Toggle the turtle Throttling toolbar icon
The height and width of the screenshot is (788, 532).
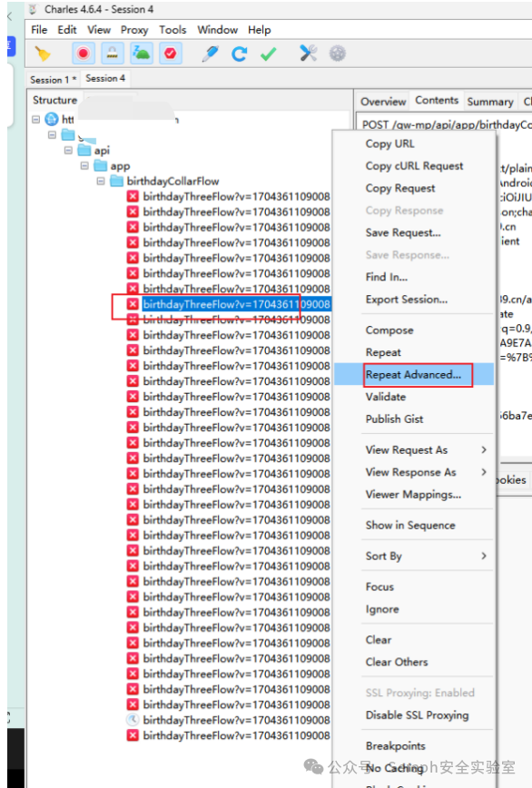pyautogui.click(x=141, y=54)
